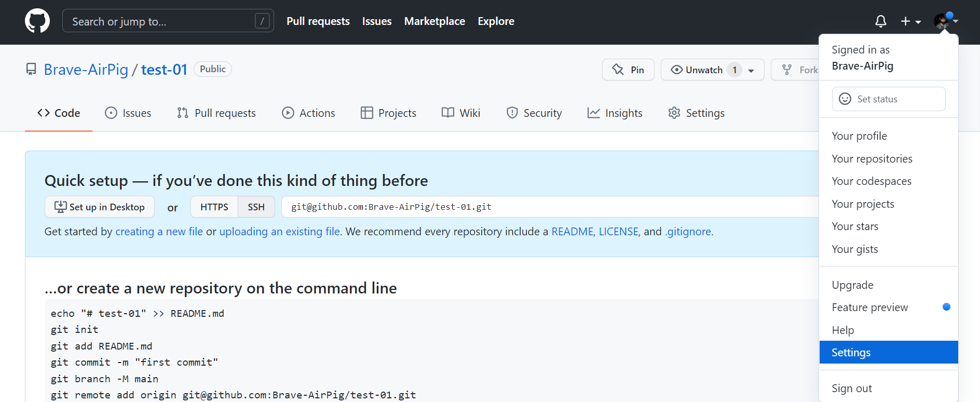Choose Your projects from user menu

(x=889, y=204)
